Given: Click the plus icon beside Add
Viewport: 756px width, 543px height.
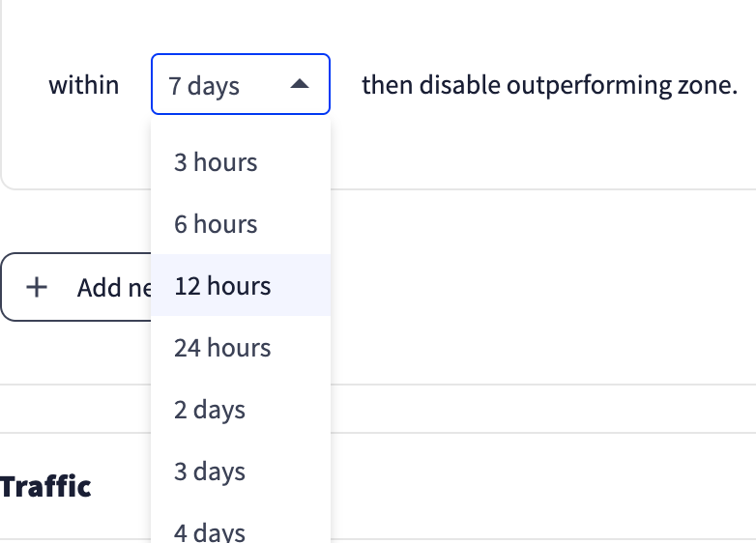Looking at the screenshot, I should click(37, 288).
